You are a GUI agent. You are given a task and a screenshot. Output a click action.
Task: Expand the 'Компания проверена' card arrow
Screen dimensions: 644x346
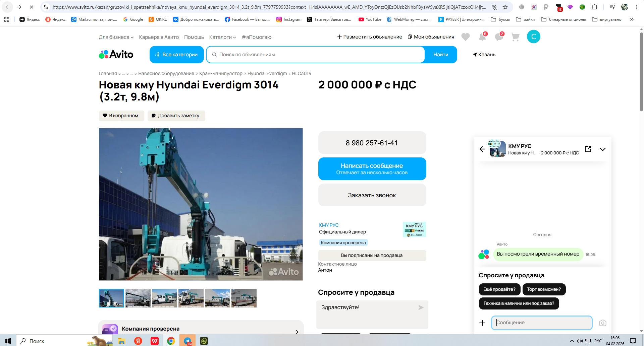pos(297,332)
